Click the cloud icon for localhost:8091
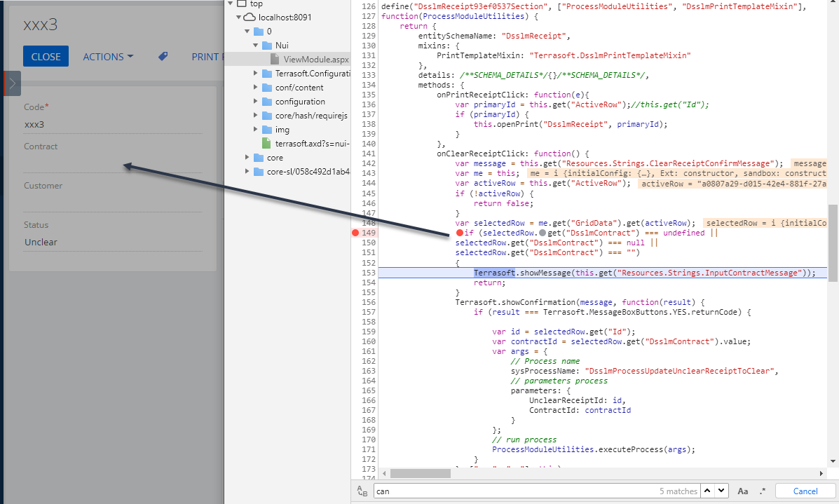The width and height of the screenshot is (839, 504). tap(250, 17)
